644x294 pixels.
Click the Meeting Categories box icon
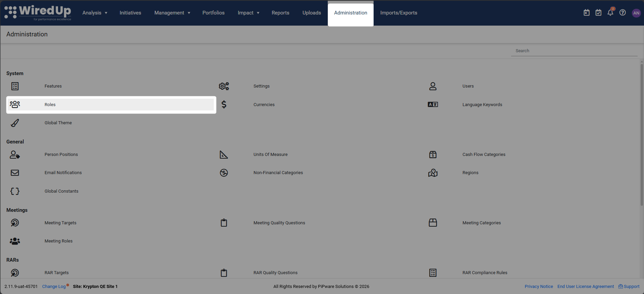click(433, 223)
